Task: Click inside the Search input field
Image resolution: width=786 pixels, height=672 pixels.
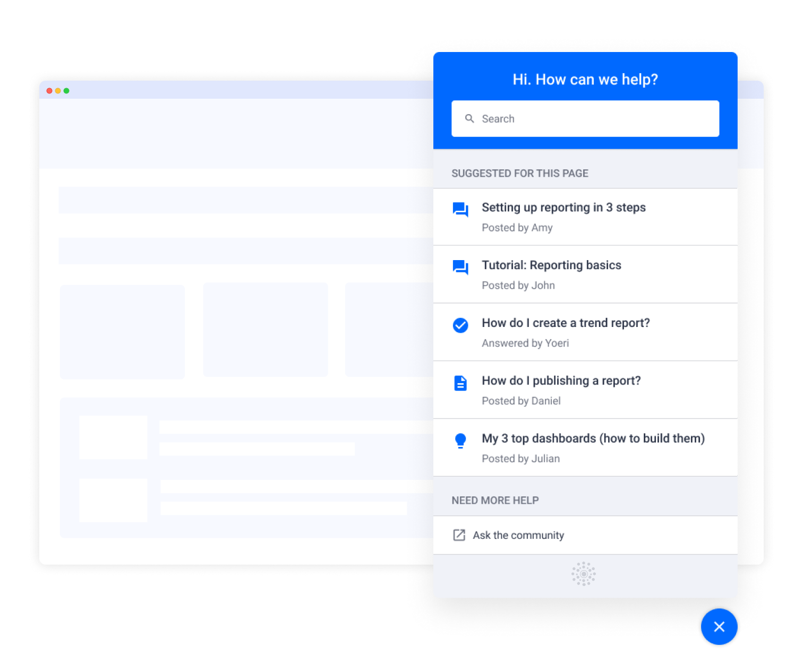Action: pos(584,118)
